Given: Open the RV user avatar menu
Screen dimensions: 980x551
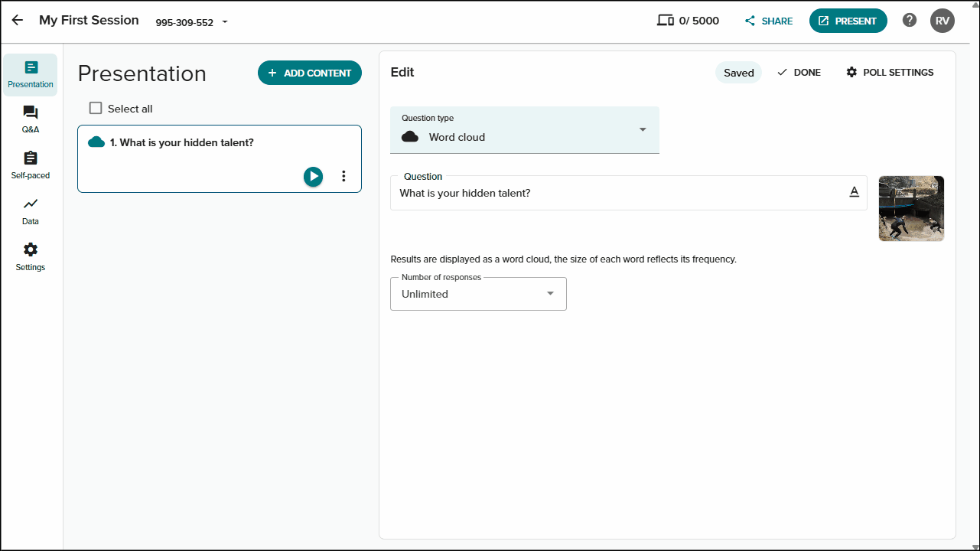Looking at the screenshot, I should (x=943, y=21).
